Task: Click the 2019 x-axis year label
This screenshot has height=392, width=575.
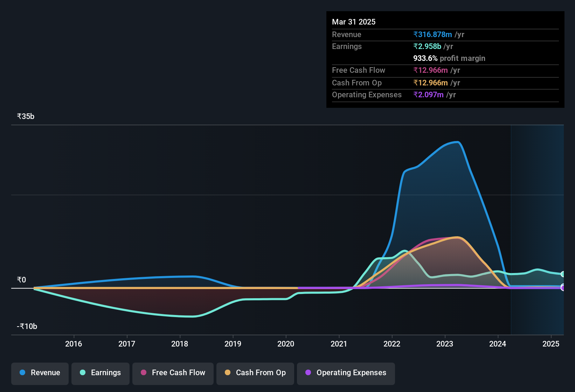Action: [x=233, y=344]
